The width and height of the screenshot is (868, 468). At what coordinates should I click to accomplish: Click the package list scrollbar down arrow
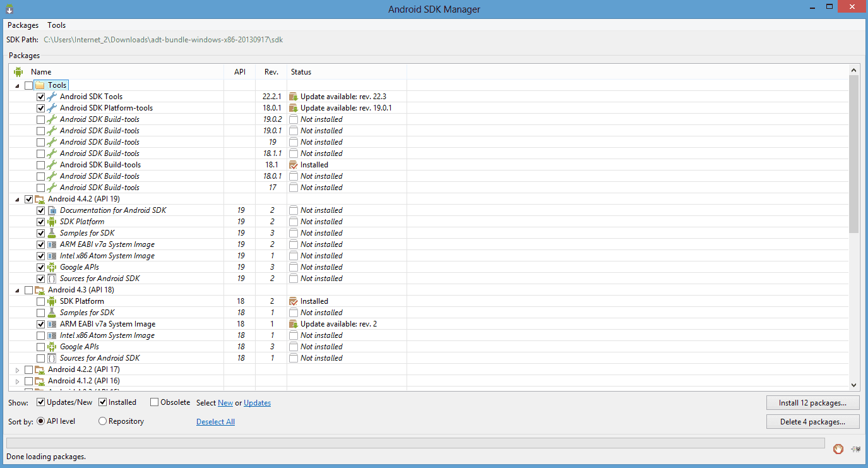point(854,385)
